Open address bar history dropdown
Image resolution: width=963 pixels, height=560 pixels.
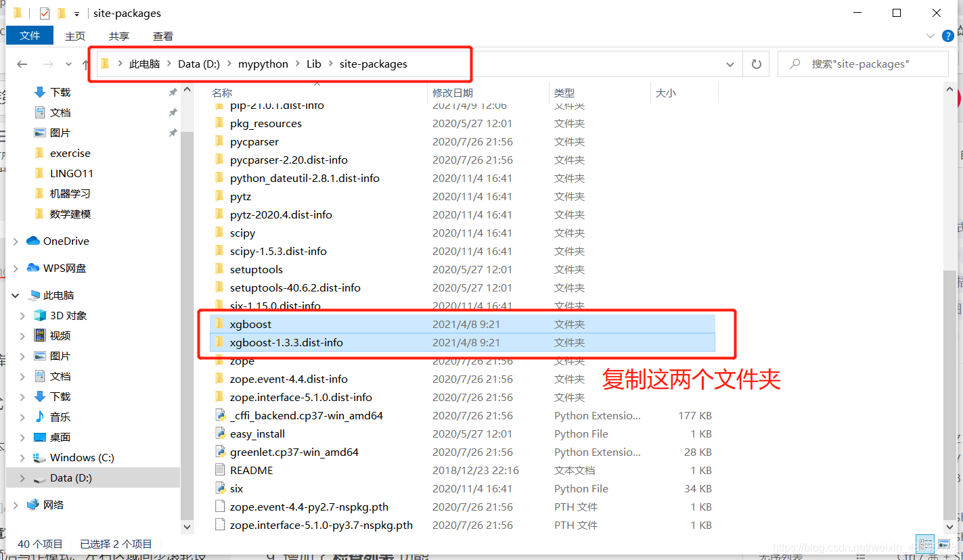730,64
